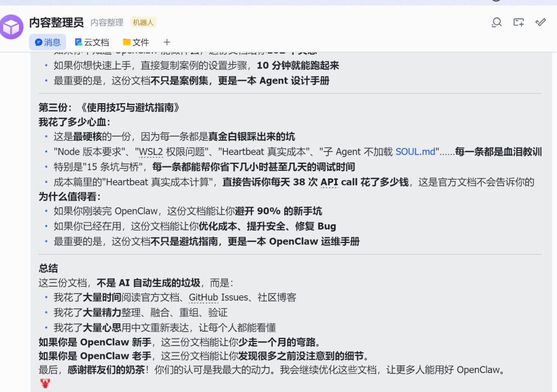The image size is (557, 392).
Task: Click the chat title 内容整理员
Action: click(57, 23)
